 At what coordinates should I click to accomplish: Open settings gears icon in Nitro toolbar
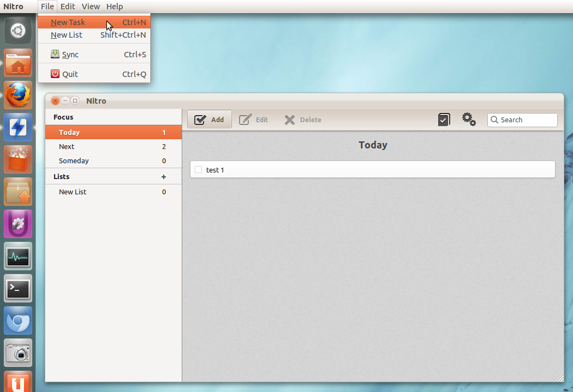click(x=469, y=119)
